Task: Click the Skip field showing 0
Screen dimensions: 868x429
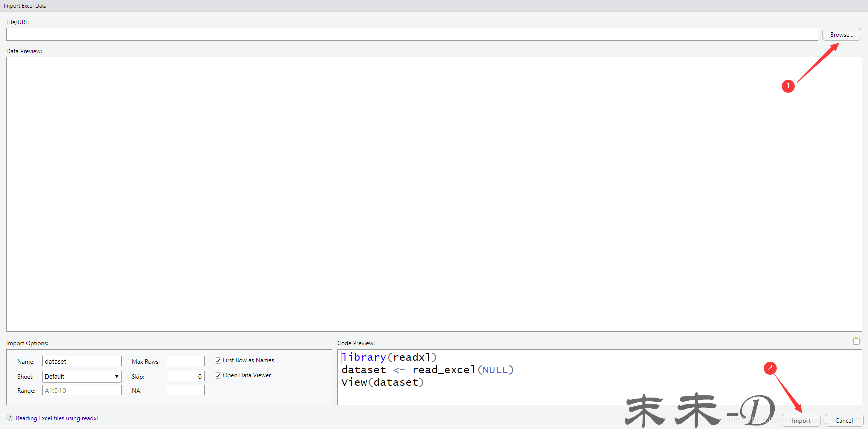Action: [x=186, y=376]
